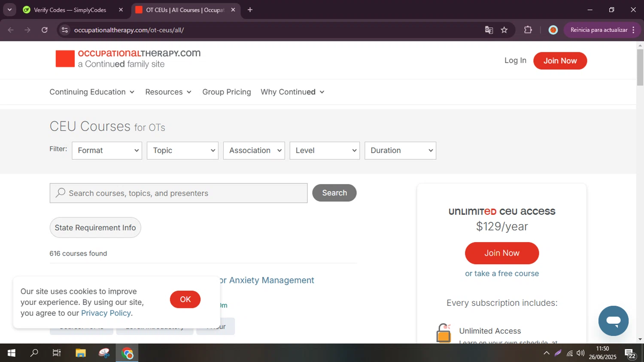Image resolution: width=644 pixels, height=362 pixels.
Task: Focus the Search courses, topics, and presenters field
Action: point(179,193)
